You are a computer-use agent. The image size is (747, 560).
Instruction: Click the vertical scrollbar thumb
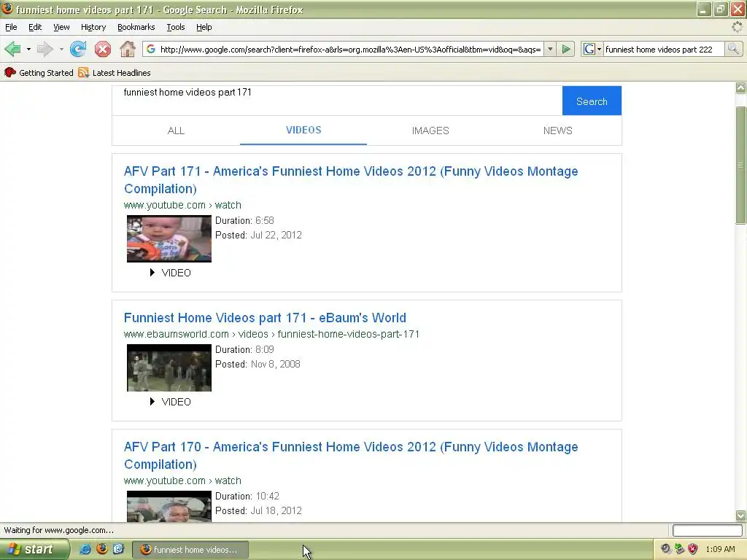[x=740, y=165]
